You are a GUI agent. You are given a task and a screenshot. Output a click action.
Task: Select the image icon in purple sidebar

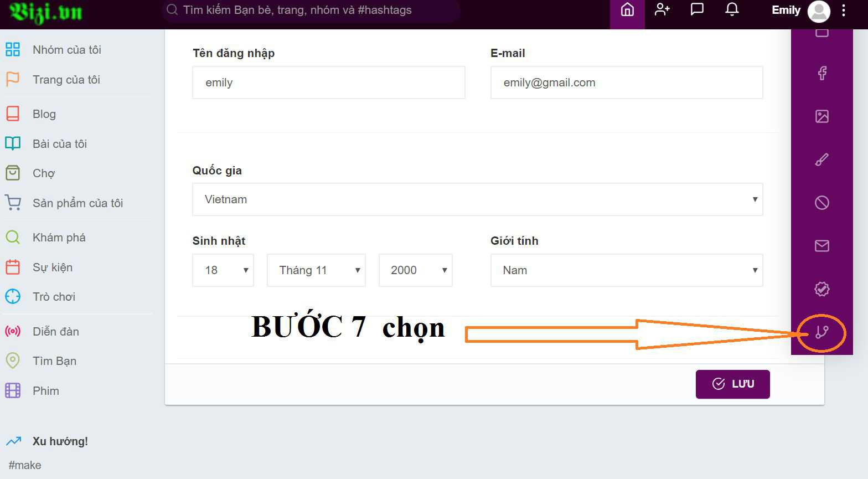coord(822,116)
